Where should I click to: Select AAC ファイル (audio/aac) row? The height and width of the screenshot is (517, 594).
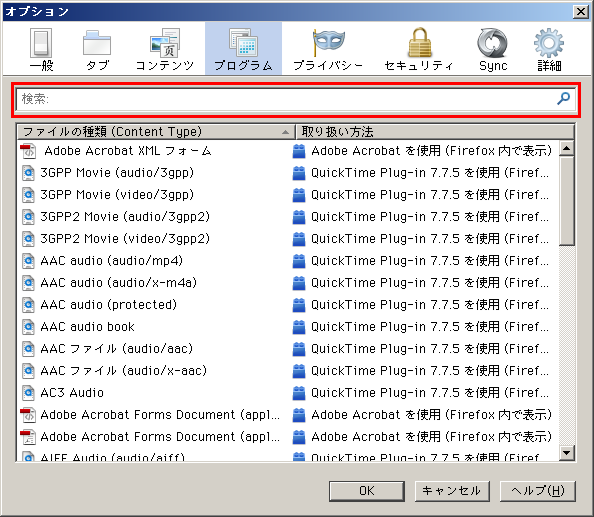pos(288,348)
